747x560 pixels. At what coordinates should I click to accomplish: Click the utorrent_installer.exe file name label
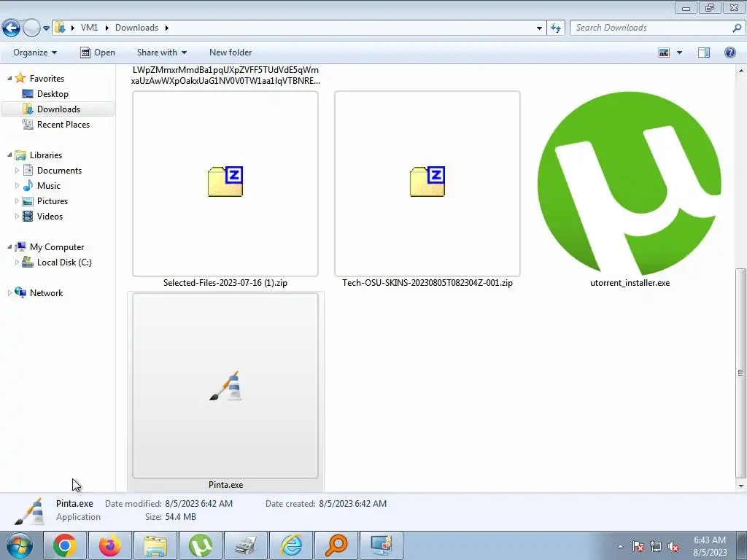pos(630,283)
